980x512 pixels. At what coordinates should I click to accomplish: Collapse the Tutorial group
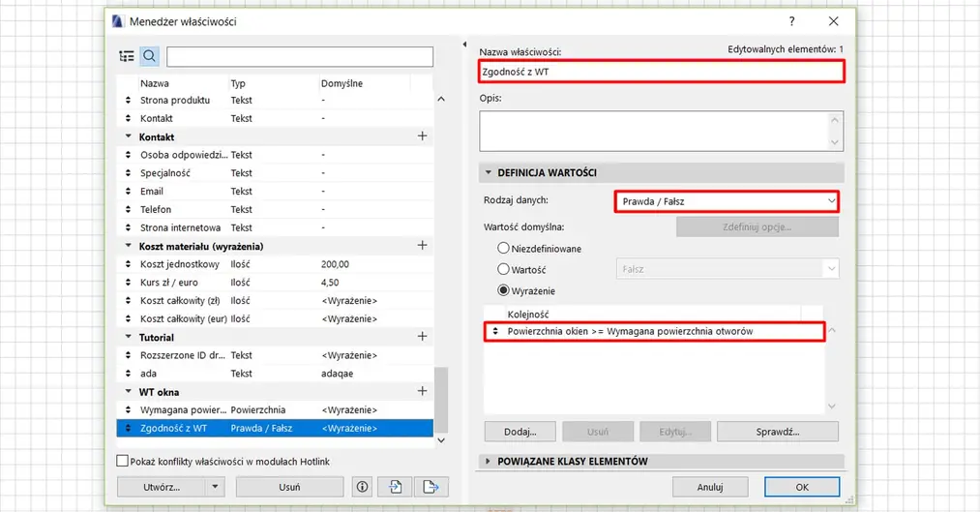[x=128, y=336]
